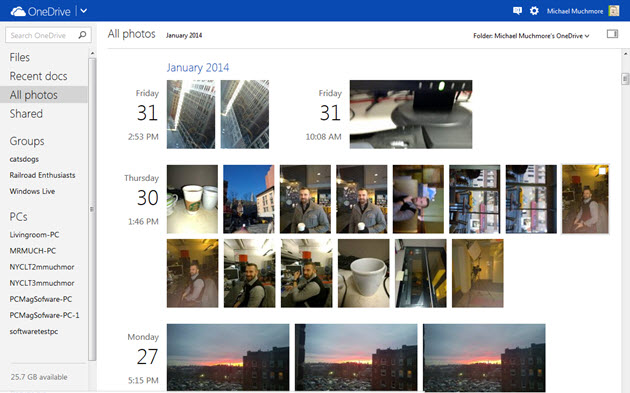Open the PCs section heading
The height and width of the screenshot is (393, 630).
coord(18,217)
